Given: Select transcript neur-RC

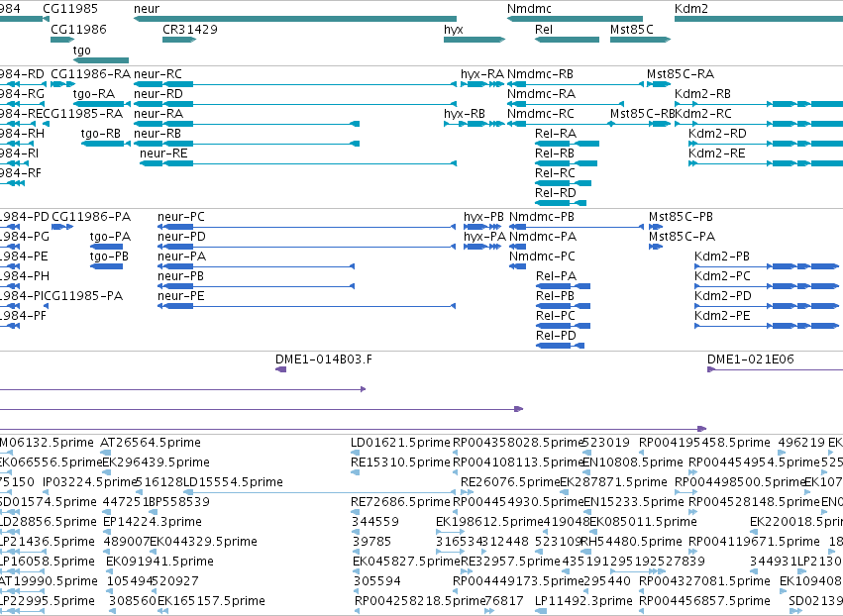Looking at the screenshot, I should (158, 74).
